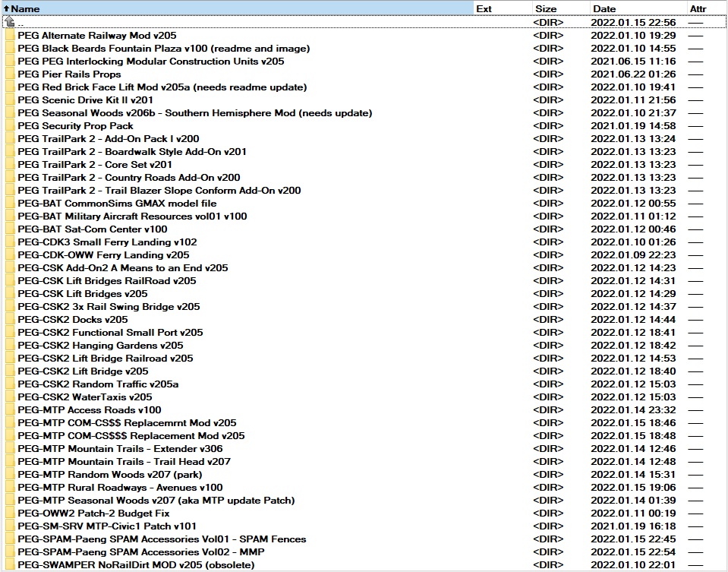Click folder icon of PEG-CSK2 WaterTaxis v205

pyautogui.click(x=10, y=397)
